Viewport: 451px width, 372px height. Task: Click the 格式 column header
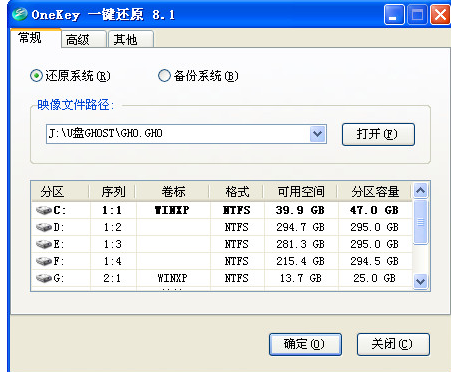point(237,192)
